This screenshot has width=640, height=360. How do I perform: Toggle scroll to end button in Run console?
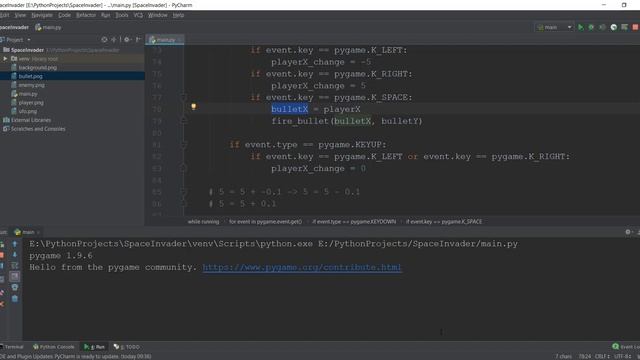(15, 276)
